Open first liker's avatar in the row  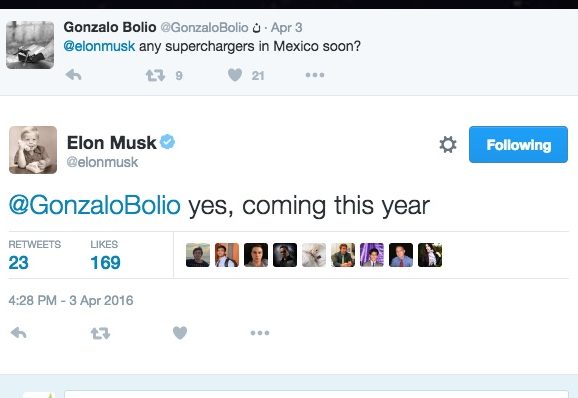tap(198, 255)
